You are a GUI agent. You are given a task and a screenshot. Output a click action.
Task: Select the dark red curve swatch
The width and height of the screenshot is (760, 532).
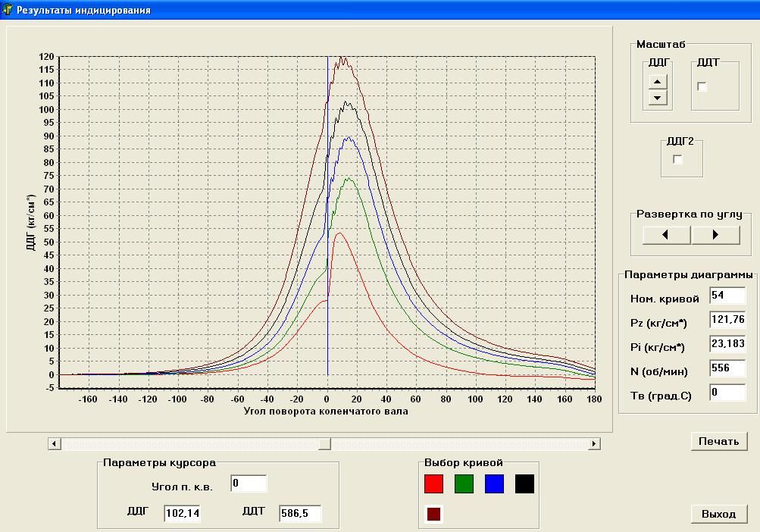point(433,514)
